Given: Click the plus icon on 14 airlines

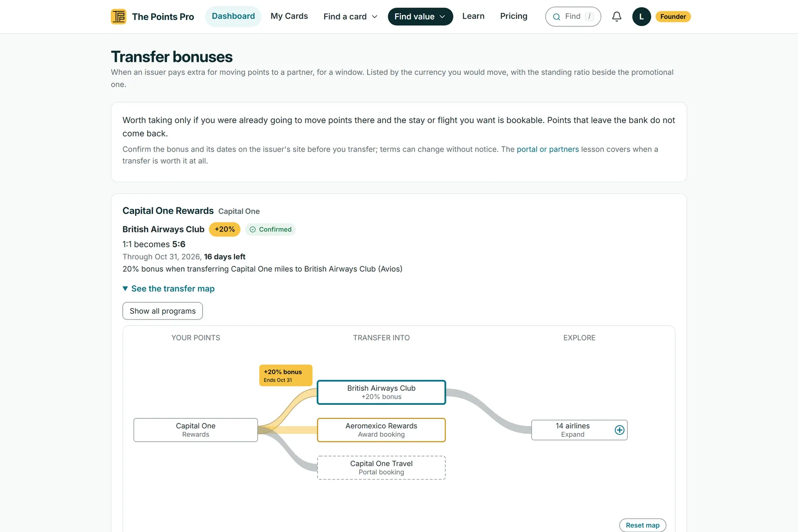Looking at the screenshot, I should pos(619,430).
